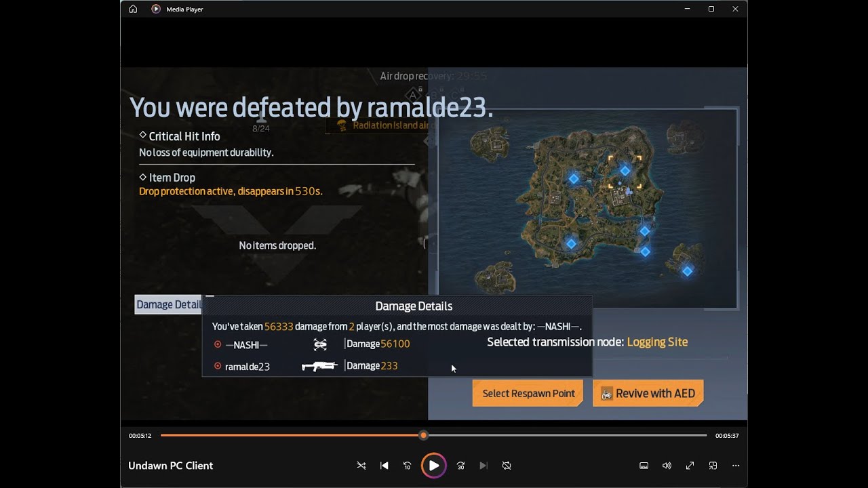Viewport: 868px width, 488px height.
Task: Click the Damage Details tab label
Action: (168, 304)
